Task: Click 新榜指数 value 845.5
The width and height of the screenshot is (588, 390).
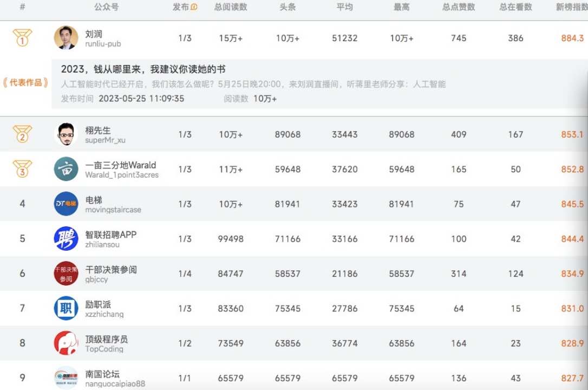Action: click(572, 204)
